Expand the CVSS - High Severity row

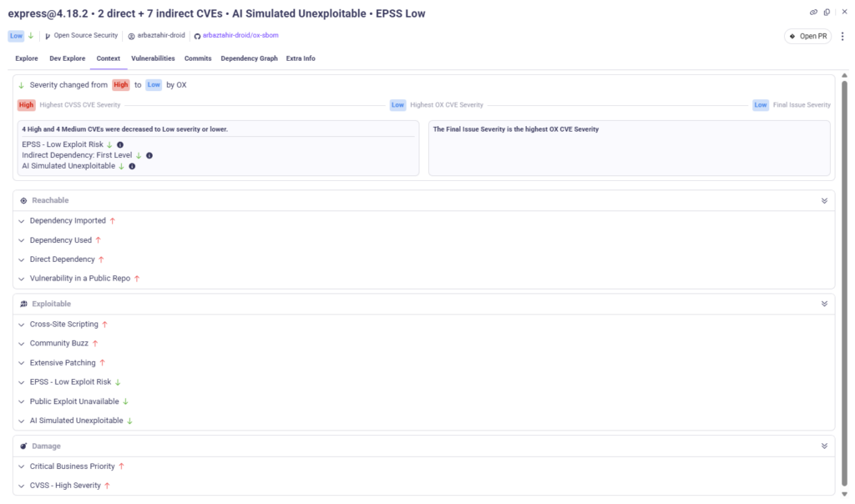21,486
